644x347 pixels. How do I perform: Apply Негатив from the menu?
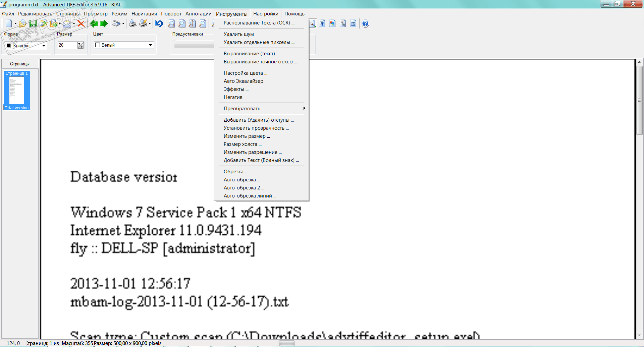[261, 97]
